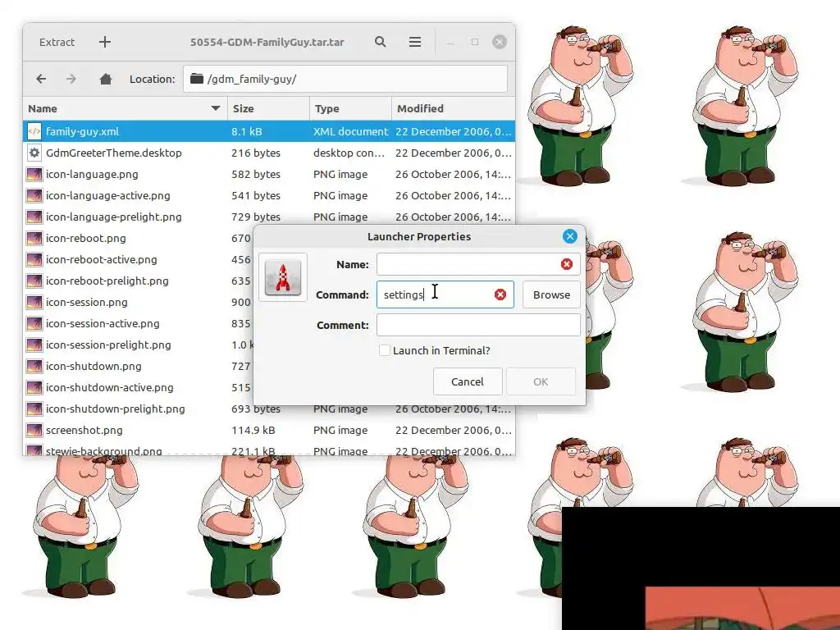Click the rocket launcher icon button
840x630 pixels.
tap(283, 277)
